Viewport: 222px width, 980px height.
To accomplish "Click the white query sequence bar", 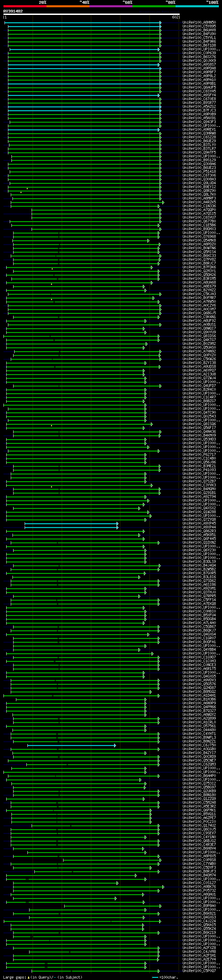I will [x=92, y=14].
